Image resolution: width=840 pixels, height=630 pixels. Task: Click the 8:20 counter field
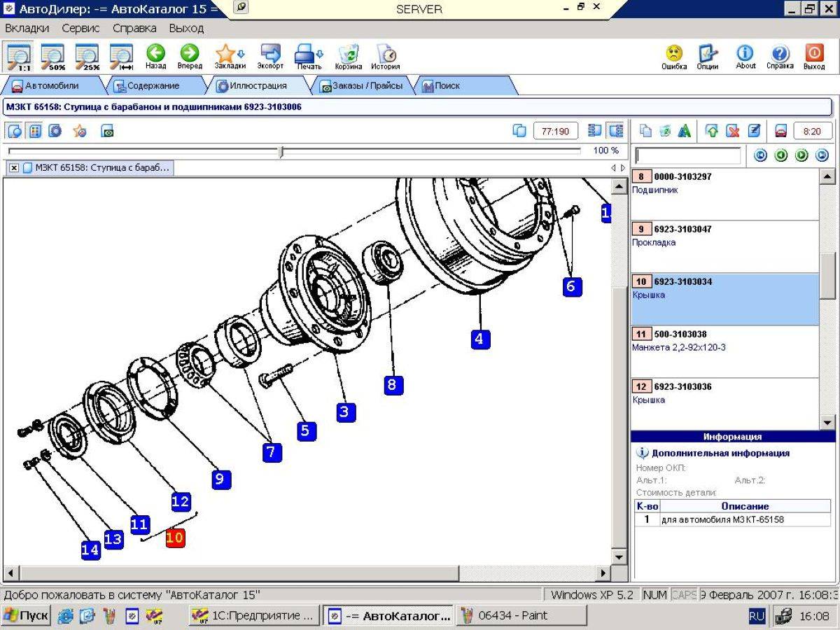pos(812,131)
